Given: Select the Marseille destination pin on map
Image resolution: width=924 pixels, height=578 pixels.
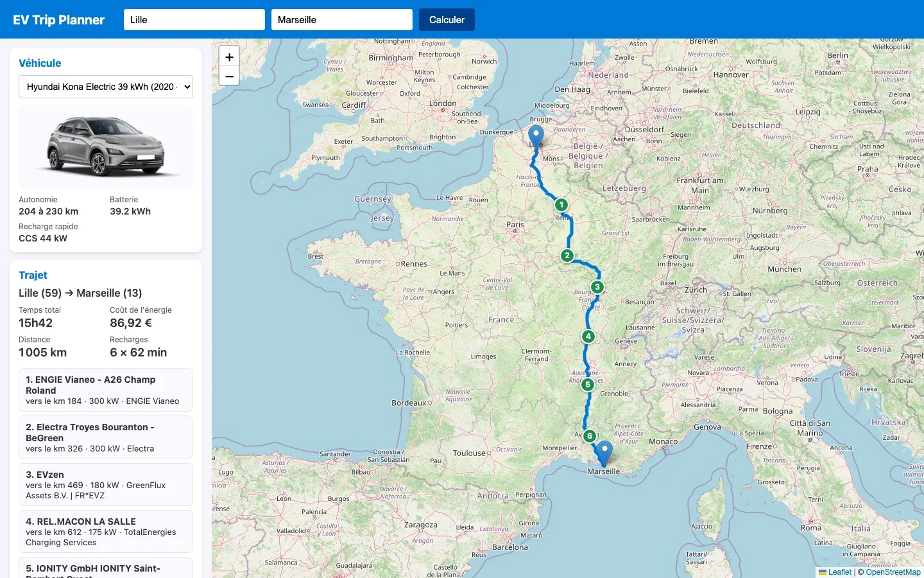Looking at the screenshot, I should click(x=604, y=453).
